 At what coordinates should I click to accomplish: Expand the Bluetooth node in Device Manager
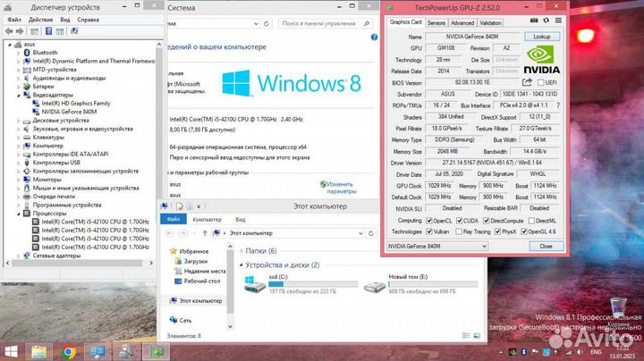18,53
